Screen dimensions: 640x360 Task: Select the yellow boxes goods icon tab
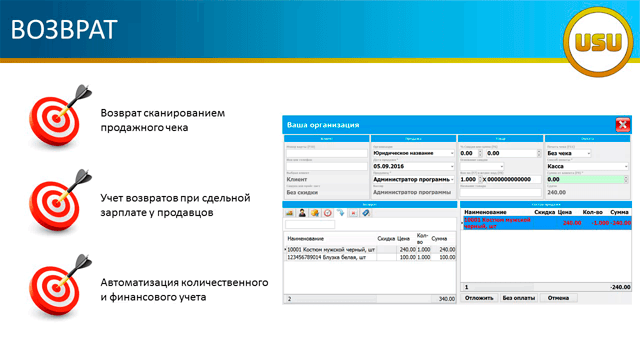[315, 213]
